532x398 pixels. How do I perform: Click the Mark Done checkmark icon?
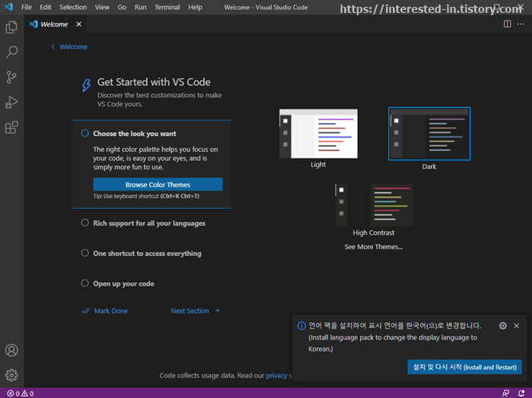tap(86, 311)
